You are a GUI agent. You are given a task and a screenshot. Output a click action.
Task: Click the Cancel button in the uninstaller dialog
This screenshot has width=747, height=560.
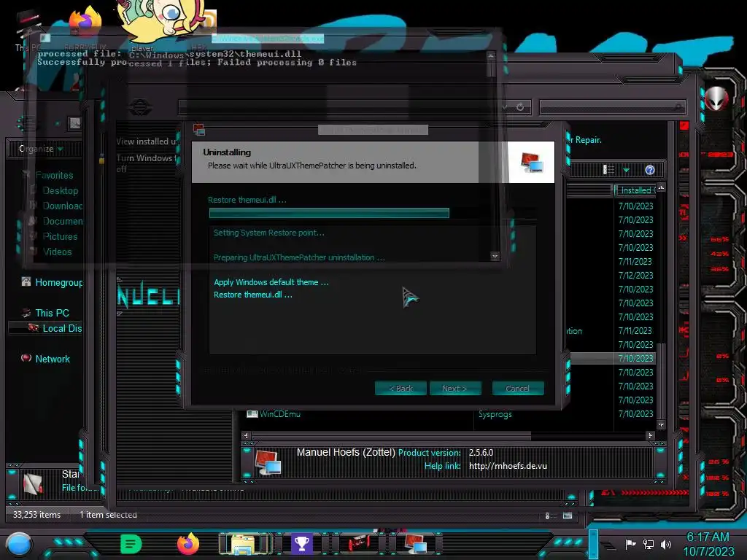pyautogui.click(x=518, y=388)
